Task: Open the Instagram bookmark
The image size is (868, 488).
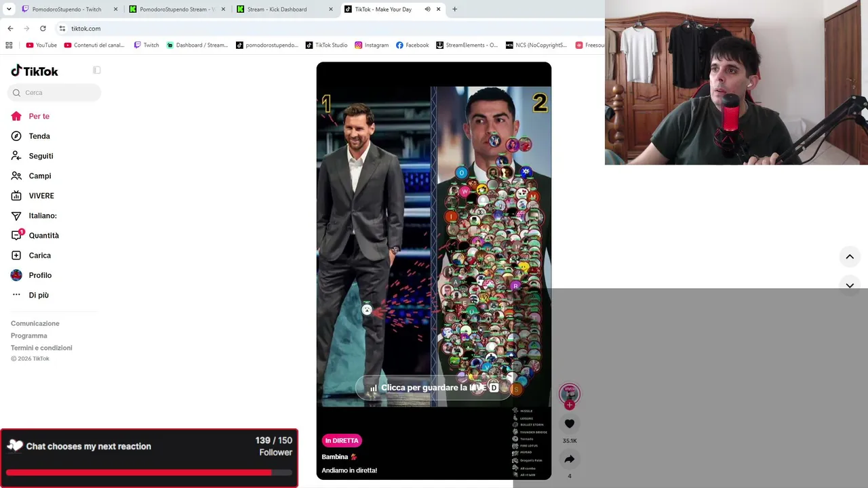Action: [x=372, y=45]
